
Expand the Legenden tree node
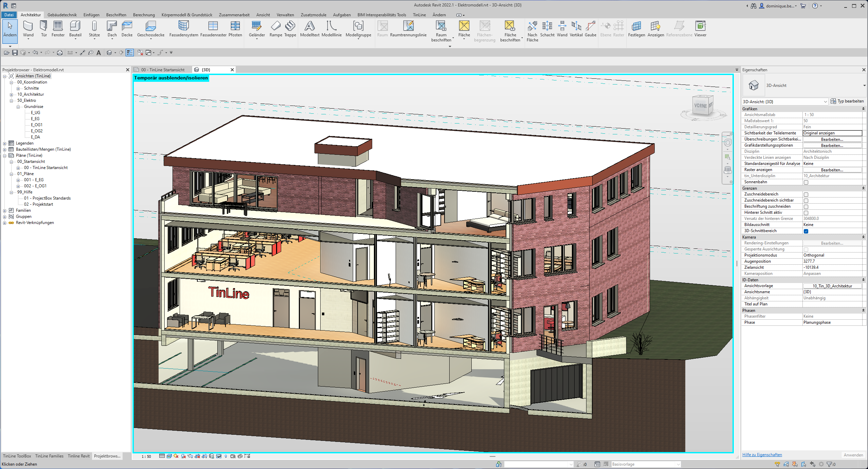tap(5, 144)
